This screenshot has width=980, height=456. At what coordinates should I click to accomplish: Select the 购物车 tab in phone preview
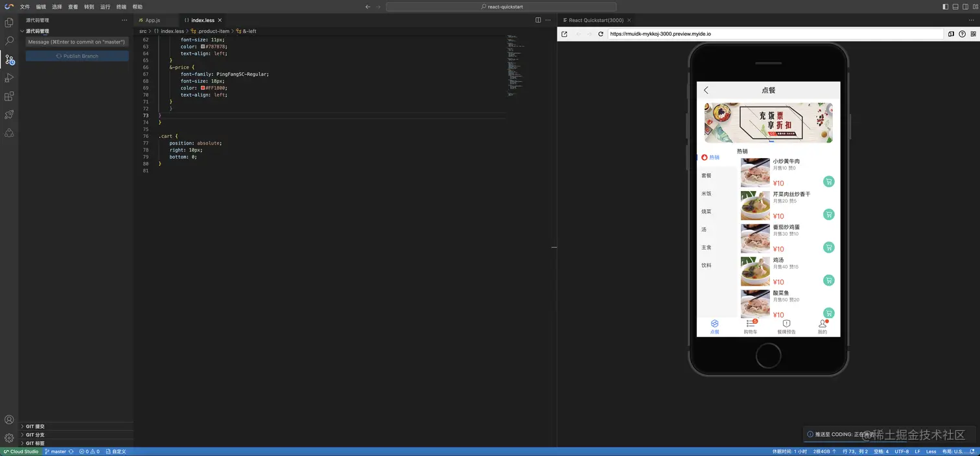(x=751, y=326)
